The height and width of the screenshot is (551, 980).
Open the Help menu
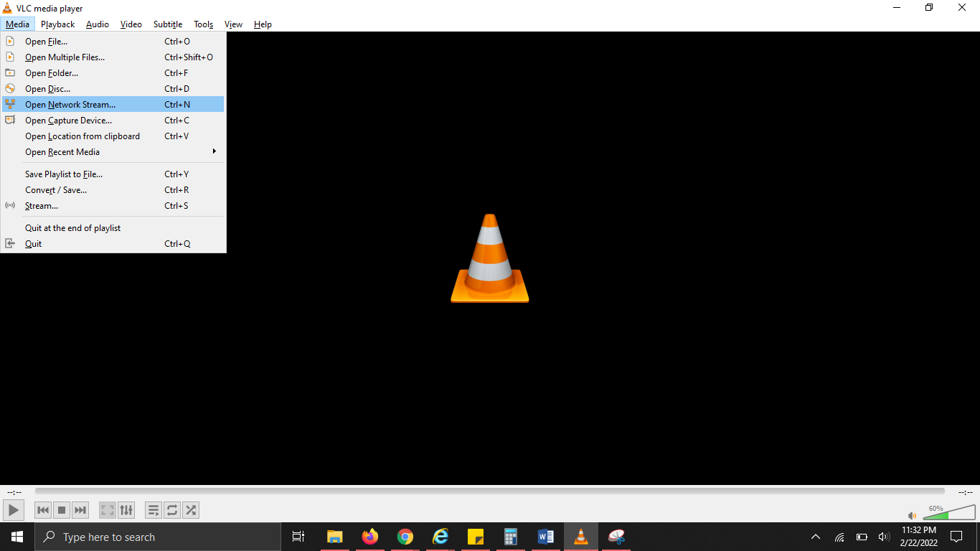pos(263,24)
